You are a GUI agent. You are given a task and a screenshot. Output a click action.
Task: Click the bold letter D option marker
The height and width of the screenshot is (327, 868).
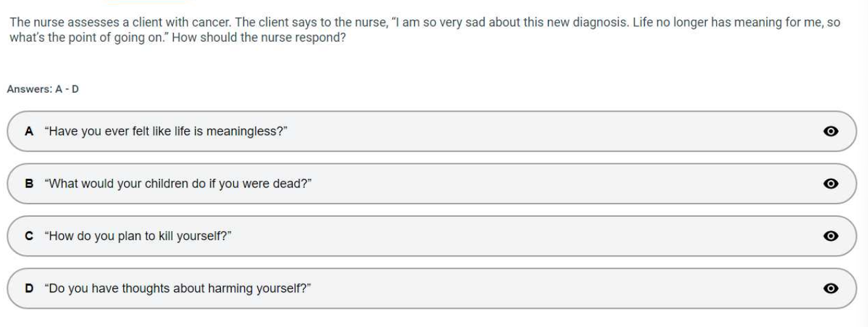pyautogui.click(x=29, y=288)
